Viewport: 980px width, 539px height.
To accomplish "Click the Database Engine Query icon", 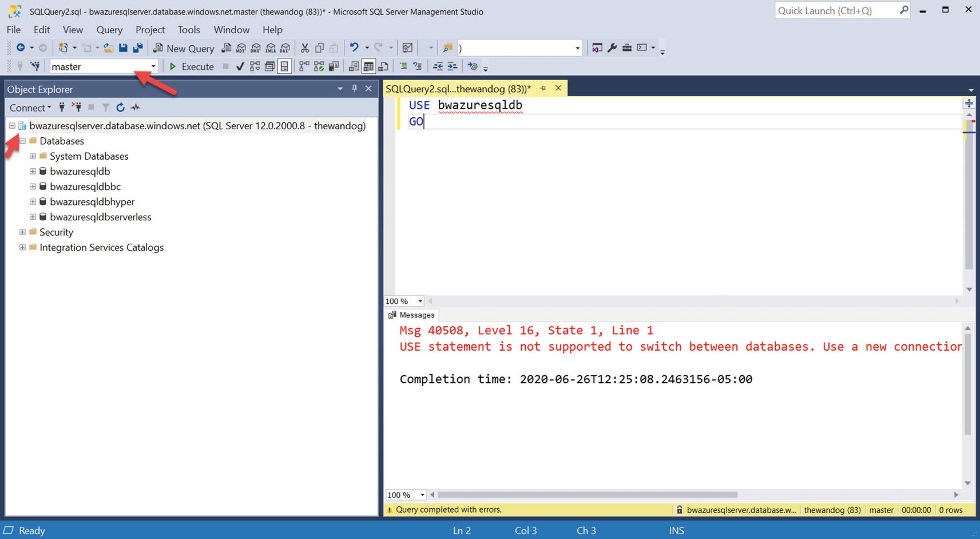I will [227, 48].
